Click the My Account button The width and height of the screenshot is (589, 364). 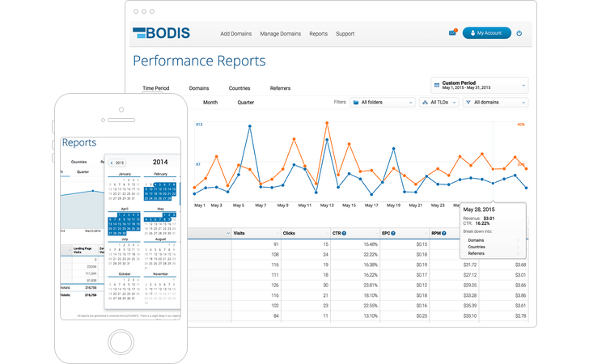(487, 33)
